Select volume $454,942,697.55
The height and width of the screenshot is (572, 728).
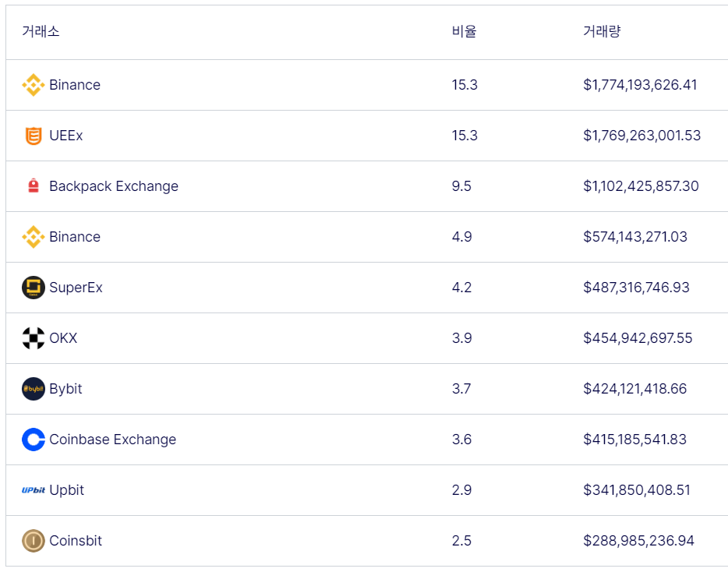pyautogui.click(x=638, y=338)
